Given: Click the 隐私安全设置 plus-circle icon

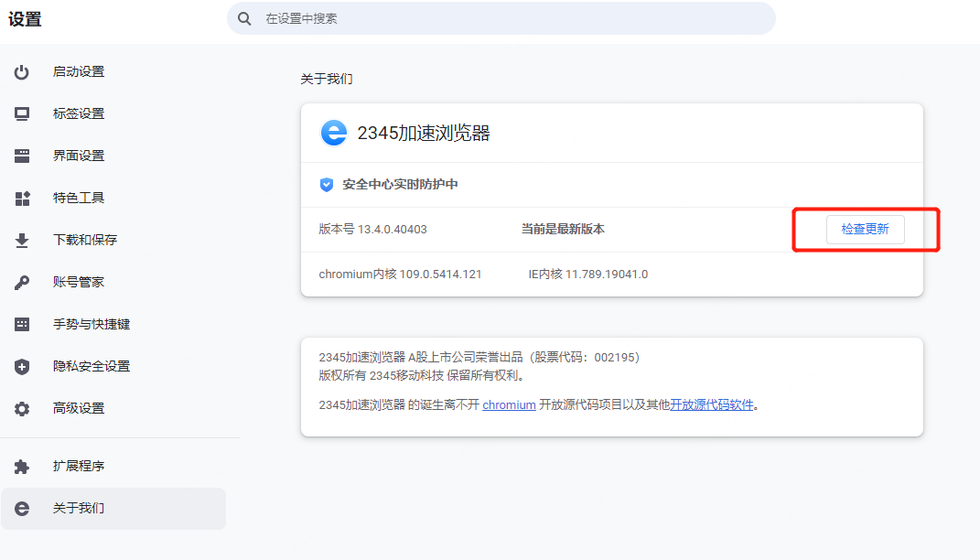Looking at the screenshot, I should coord(21,366).
